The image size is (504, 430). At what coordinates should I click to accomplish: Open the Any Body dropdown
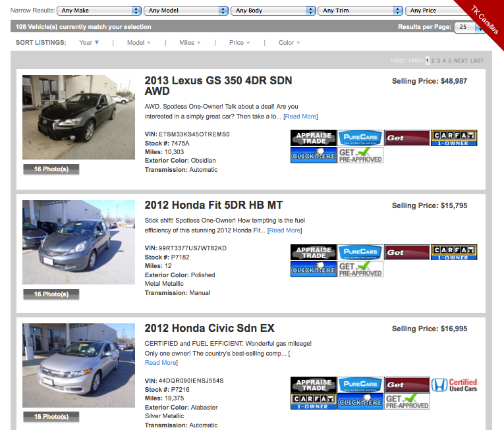pyautogui.click(x=273, y=11)
